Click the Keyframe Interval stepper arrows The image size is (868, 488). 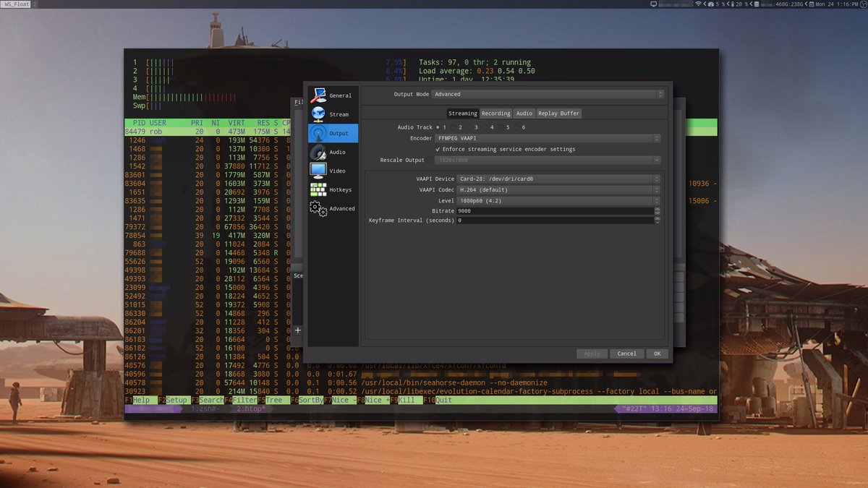657,220
